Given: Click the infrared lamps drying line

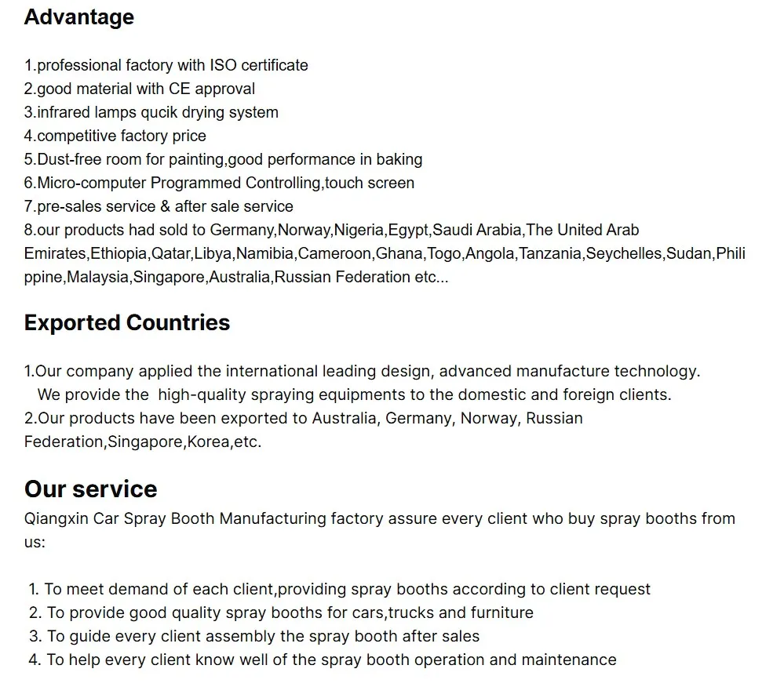Looking at the screenshot, I should 151,112.
